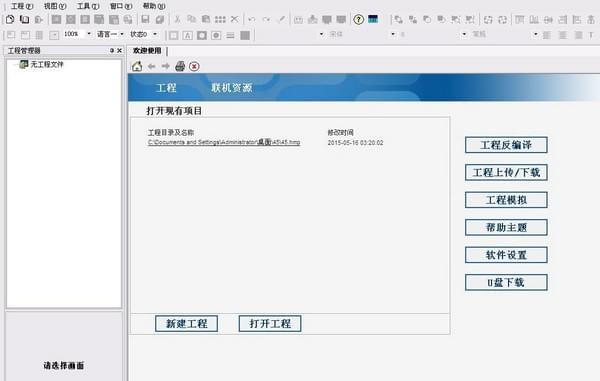
Task: Click the yellow help question mark icon
Action: 359,19
